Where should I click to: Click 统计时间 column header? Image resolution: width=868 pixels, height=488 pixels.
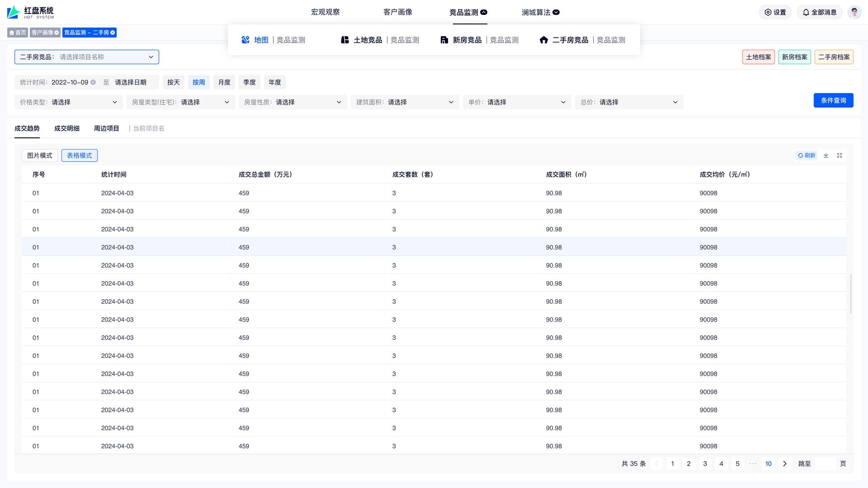[x=114, y=175]
